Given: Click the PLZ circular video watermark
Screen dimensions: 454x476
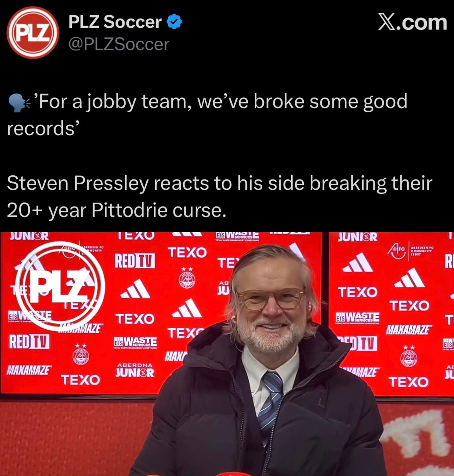Looking at the screenshot, I should pos(60,286).
